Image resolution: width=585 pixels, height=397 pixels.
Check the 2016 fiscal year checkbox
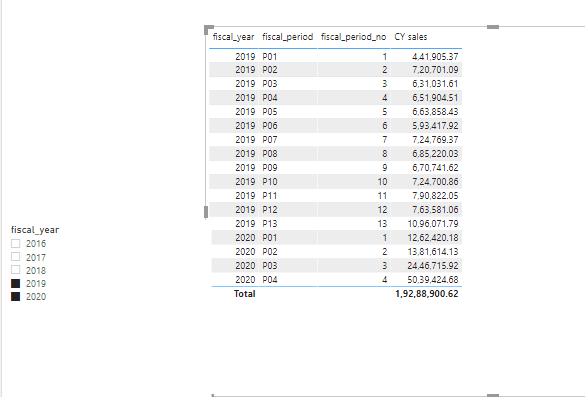click(x=15, y=244)
